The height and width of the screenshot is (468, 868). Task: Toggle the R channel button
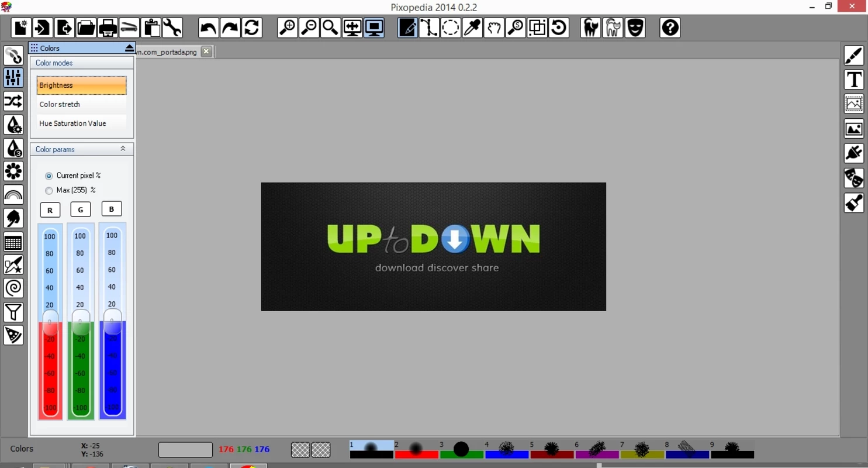[50, 210]
